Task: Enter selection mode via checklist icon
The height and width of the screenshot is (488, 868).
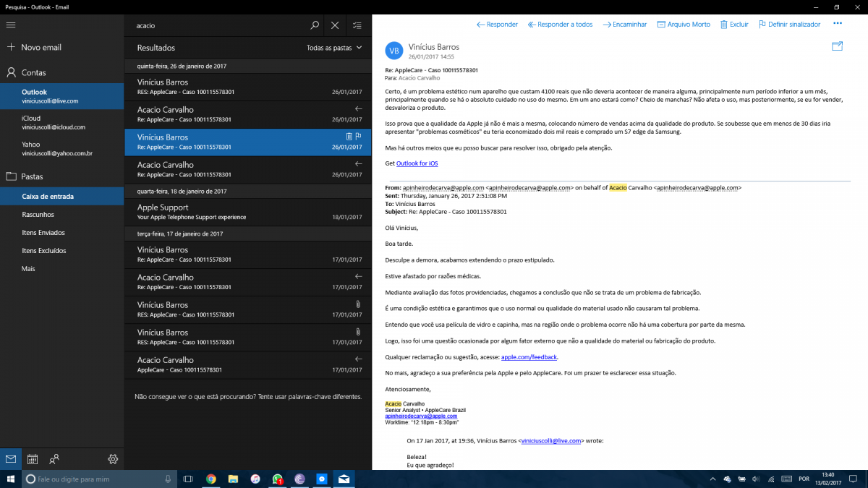Action: tap(357, 25)
